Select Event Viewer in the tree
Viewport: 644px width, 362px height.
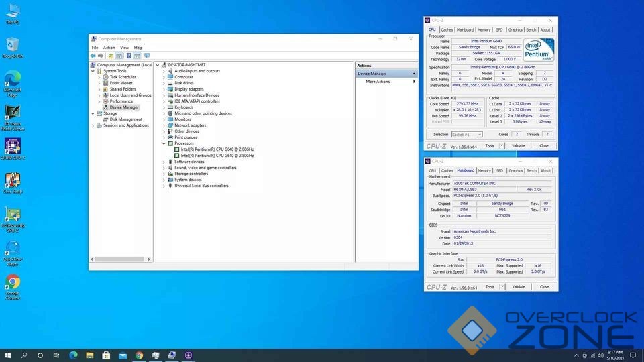(121, 83)
